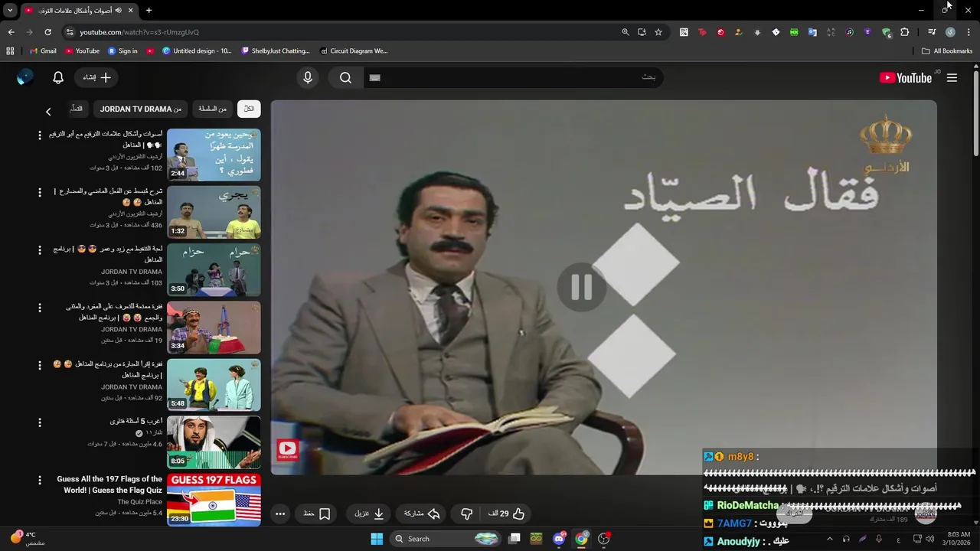Image resolution: width=980 pixels, height=551 pixels.
Task: Open the All Bookmarks folder
Action: [947, 51]
